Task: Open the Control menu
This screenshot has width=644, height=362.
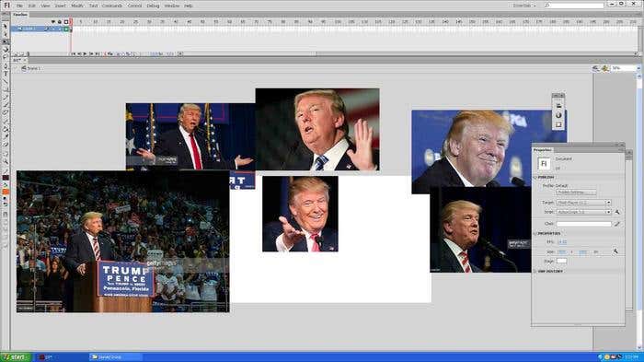Action: point(134,6)
